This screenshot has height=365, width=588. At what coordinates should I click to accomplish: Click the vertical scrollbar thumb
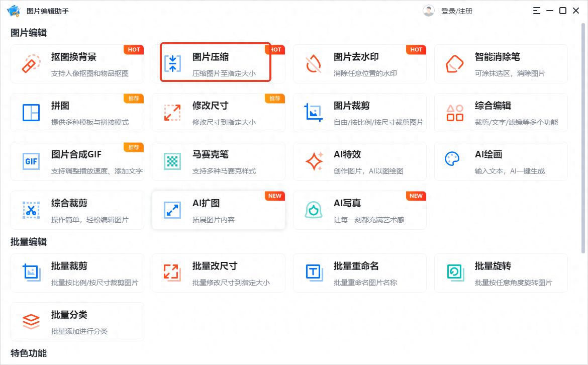(x=583, y=138)
